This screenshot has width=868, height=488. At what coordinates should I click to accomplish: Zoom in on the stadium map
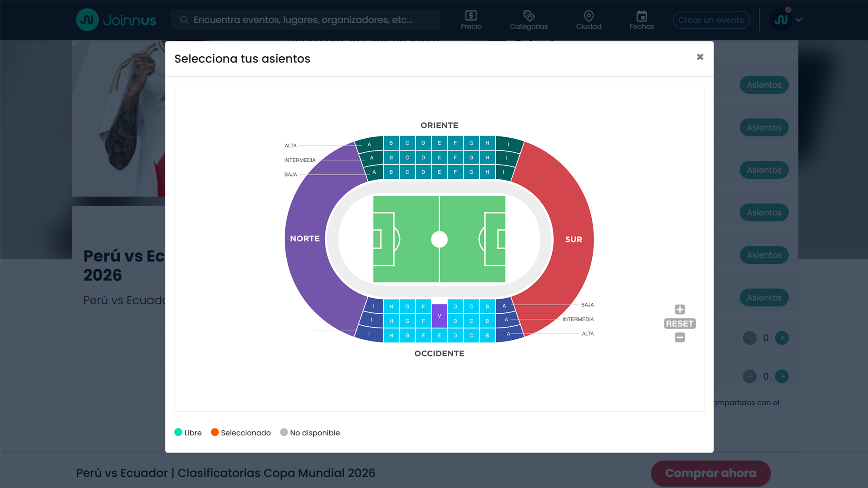[x=680, y=309]
